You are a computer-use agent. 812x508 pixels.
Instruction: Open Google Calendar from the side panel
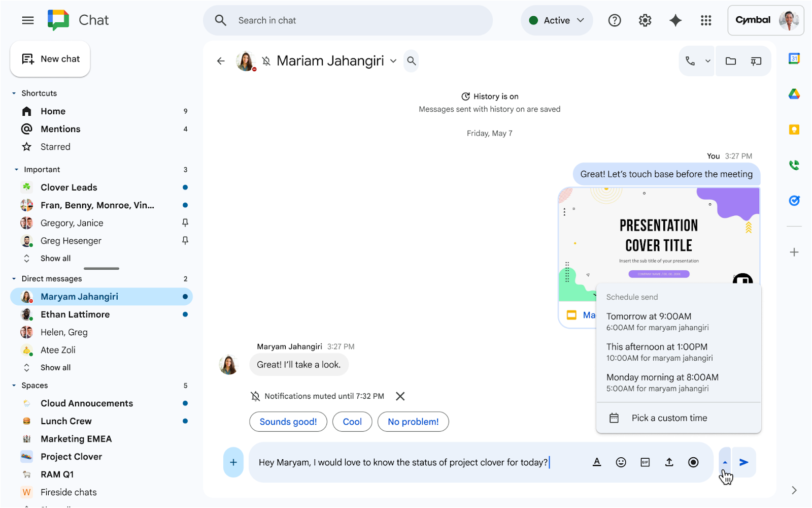click(795, 58)
